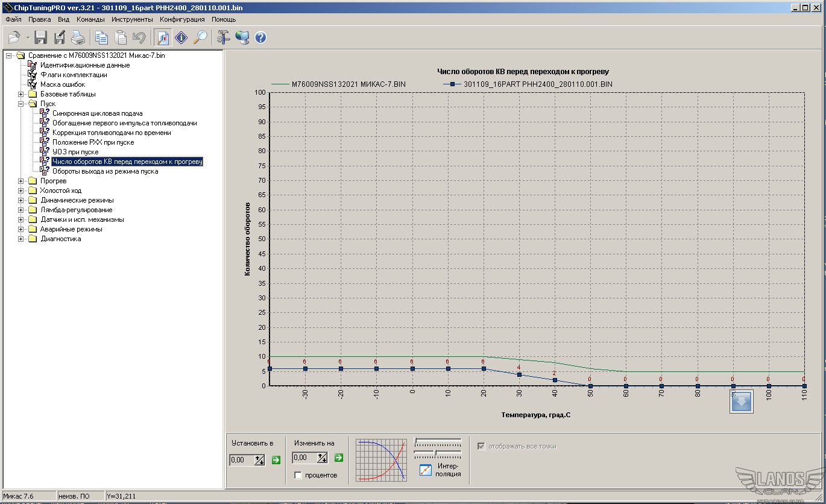Click the Save floppy disk icon
The width and height of the screenshot is (826, 504).
pos(40,38)
